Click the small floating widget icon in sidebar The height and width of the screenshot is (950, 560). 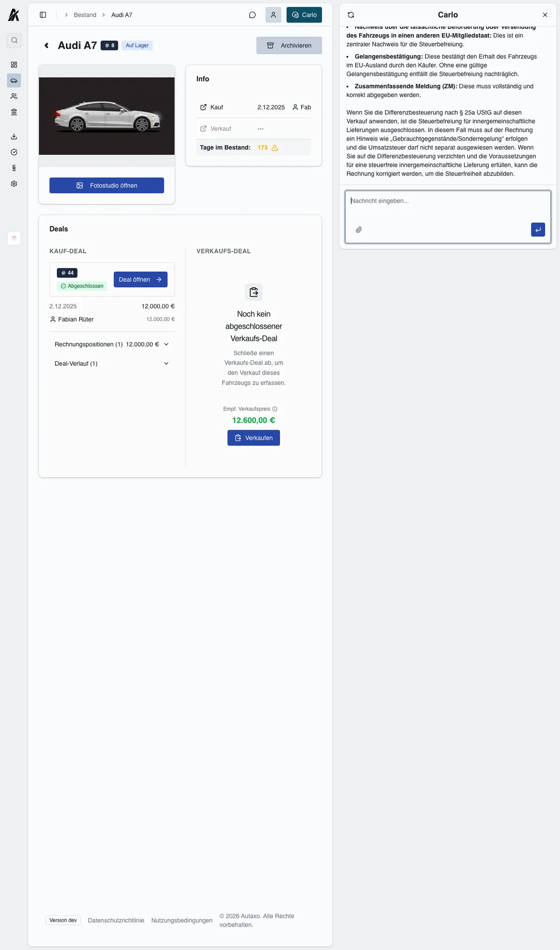click(14, 238)
